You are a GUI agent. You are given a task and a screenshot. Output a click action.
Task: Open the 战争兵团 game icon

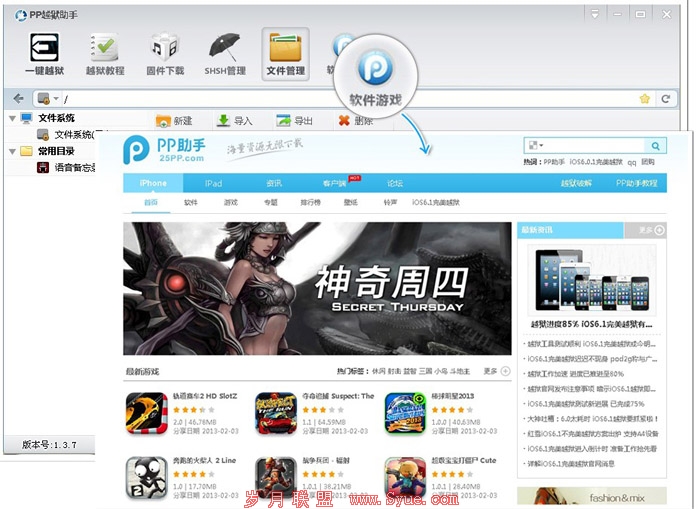click(x=276, y=477)
